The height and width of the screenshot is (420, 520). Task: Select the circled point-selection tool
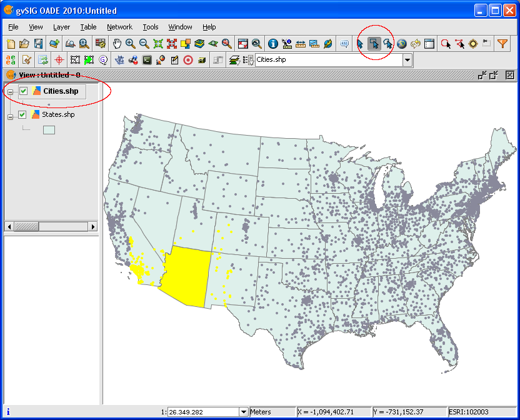[x=372, y=44]
